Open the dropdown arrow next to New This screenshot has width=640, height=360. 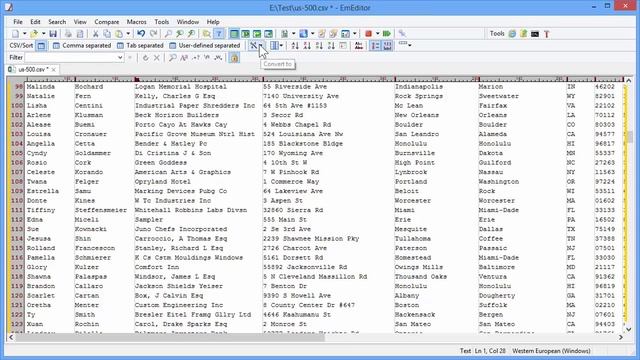(x=24, y=34)
